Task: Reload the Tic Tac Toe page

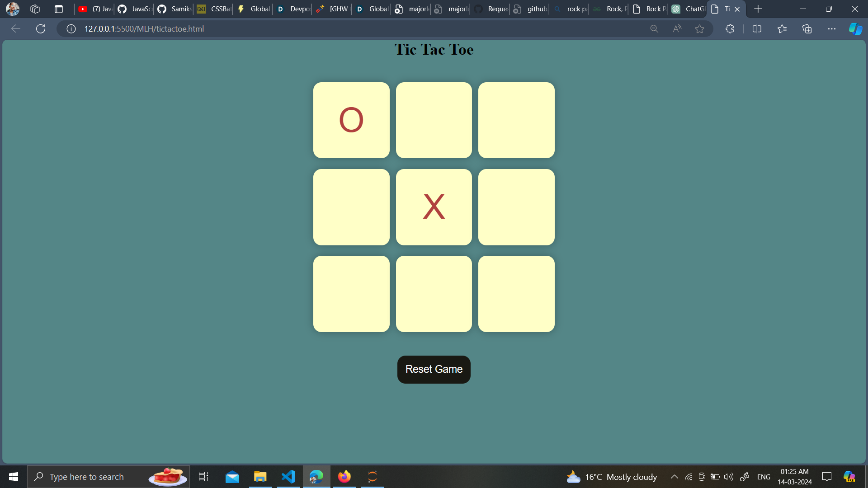Action: [x=41, y=28]
